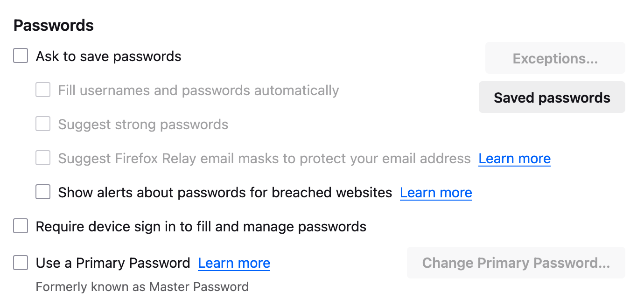This screenshot has height=306, width=644.
Task: Check the 'Require device sign in' checkbox
Action: point(21,227)
